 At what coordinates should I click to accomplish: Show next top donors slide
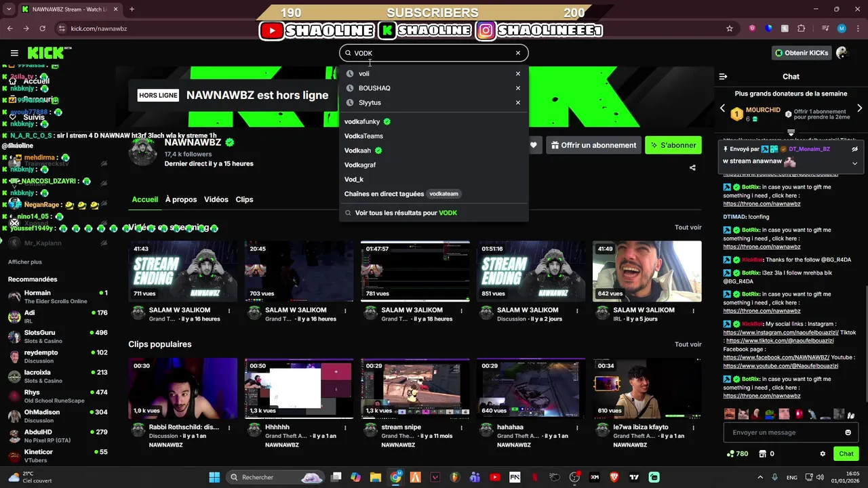859,108
